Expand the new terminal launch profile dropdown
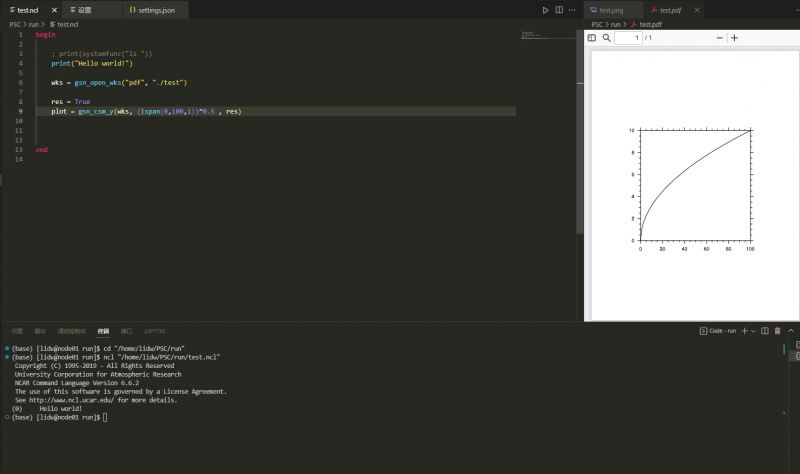The image size is (800, 474). point(752,330)
